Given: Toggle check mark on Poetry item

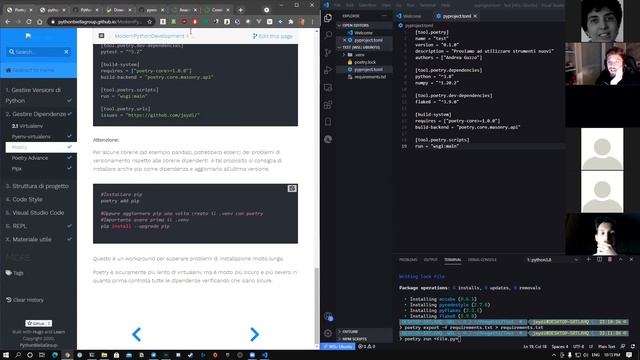Looking at the screenshot, I should click(x=69, y=147).
